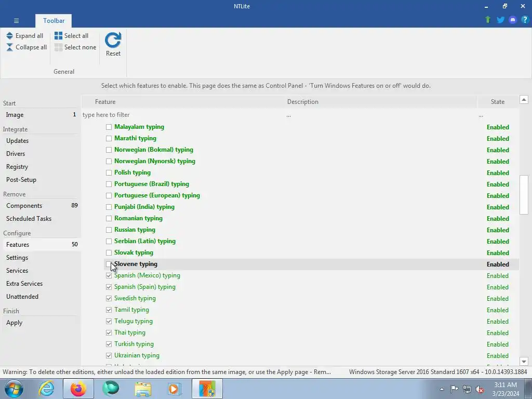Open the teal globe taskbar app
This screenshot has height=399, width=532.
click(111, 389)
